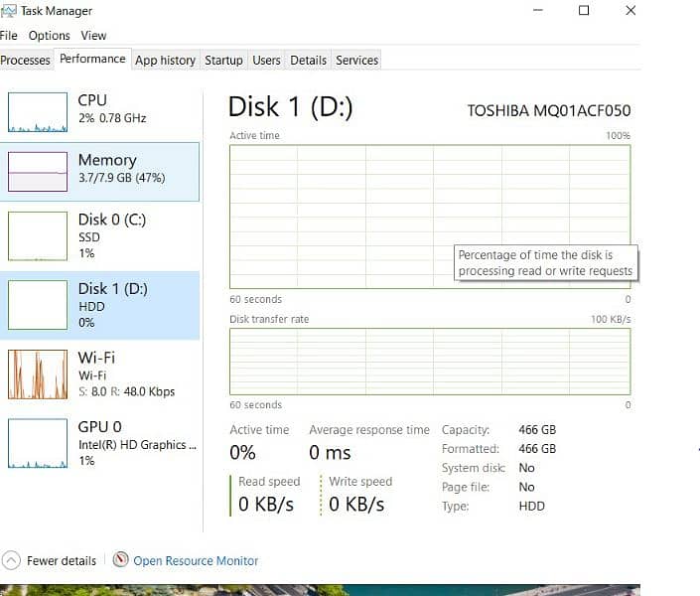Switch to the Details tab

[308, 60]
